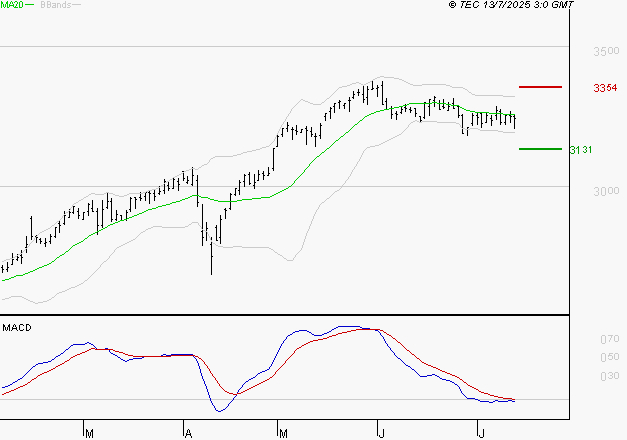Select the second M month marker

283,433
